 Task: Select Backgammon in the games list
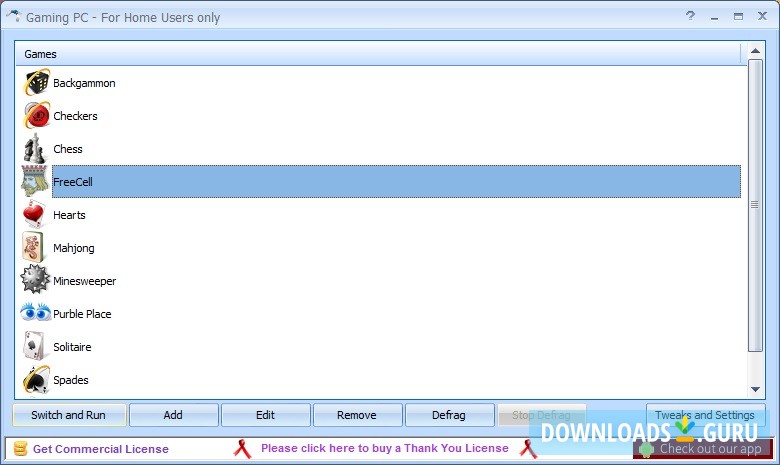tap(84, 83)
